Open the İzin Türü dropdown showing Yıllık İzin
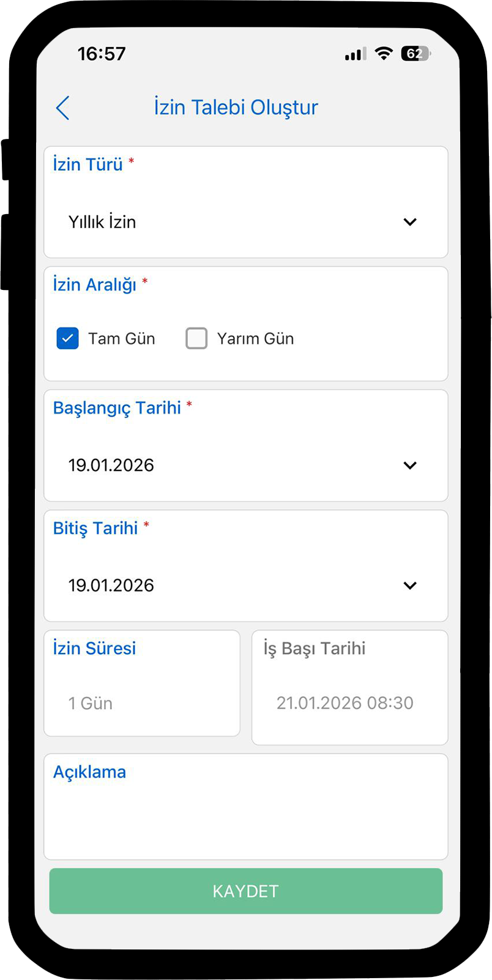This screenshot has height=980, width=492. tap(245, 222)
